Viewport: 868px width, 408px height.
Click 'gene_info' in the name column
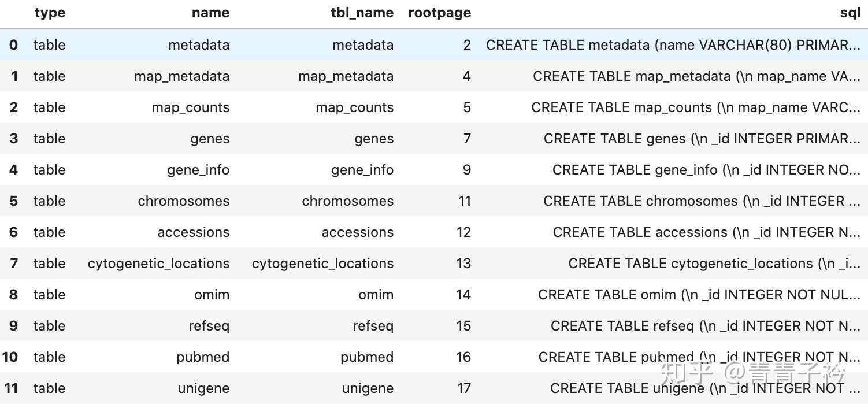(198, 170)
